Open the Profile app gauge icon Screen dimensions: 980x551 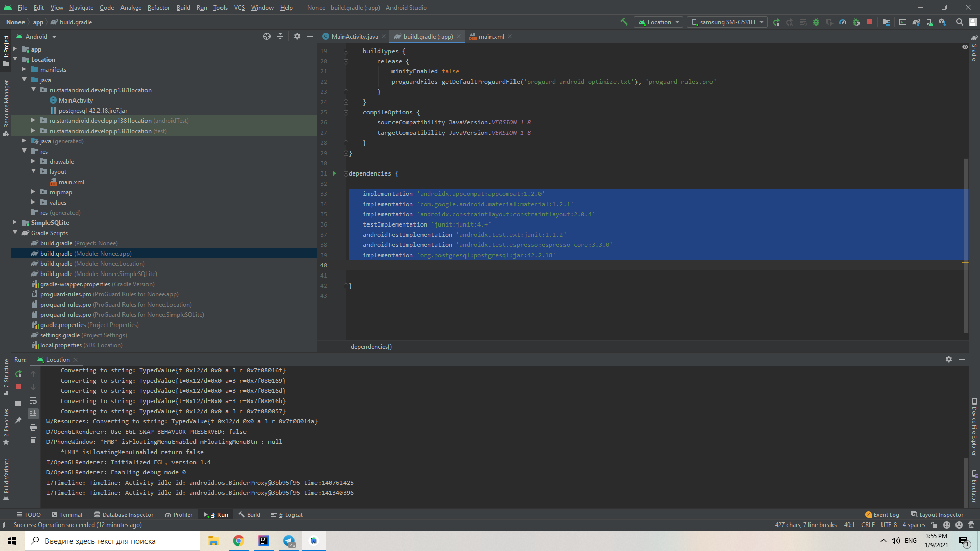coord(843,22)
